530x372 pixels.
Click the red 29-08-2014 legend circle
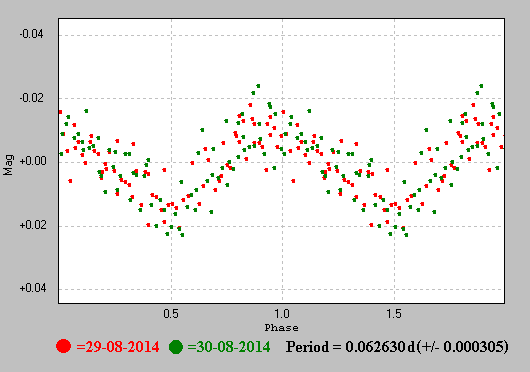pos(64,346)
